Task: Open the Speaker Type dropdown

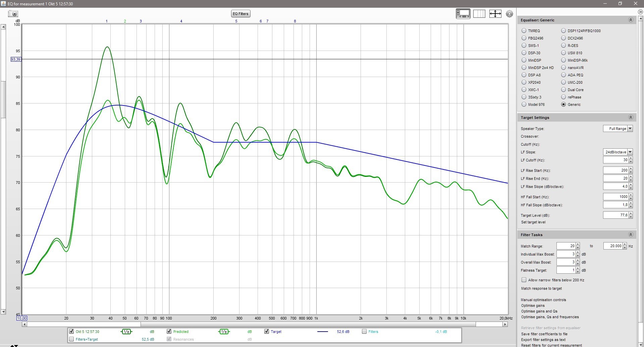Action: [618, 129]
